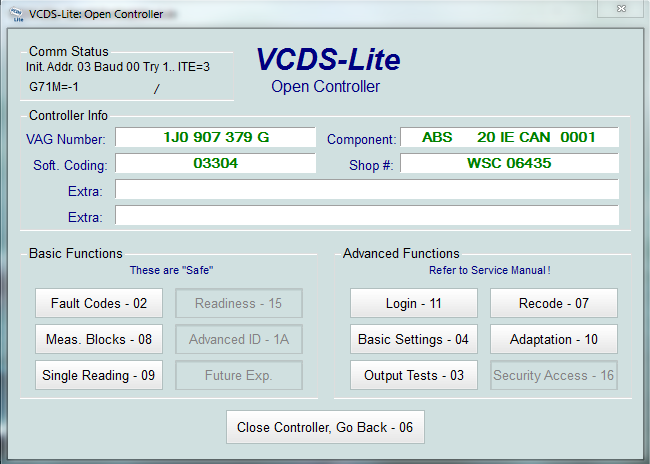Click the disabled Future Exp. button
This screenshot has width=650, height=464.
click(x=239, y=375)
